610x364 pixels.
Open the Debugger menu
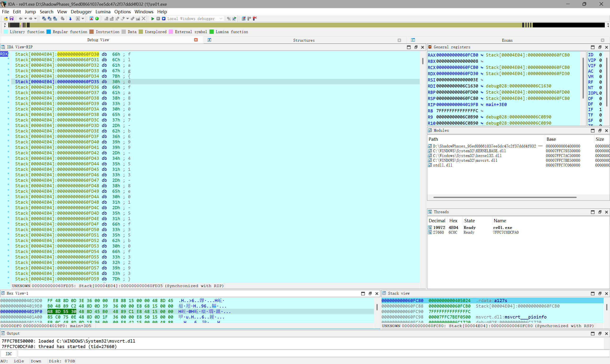click(x=81, y=12)
